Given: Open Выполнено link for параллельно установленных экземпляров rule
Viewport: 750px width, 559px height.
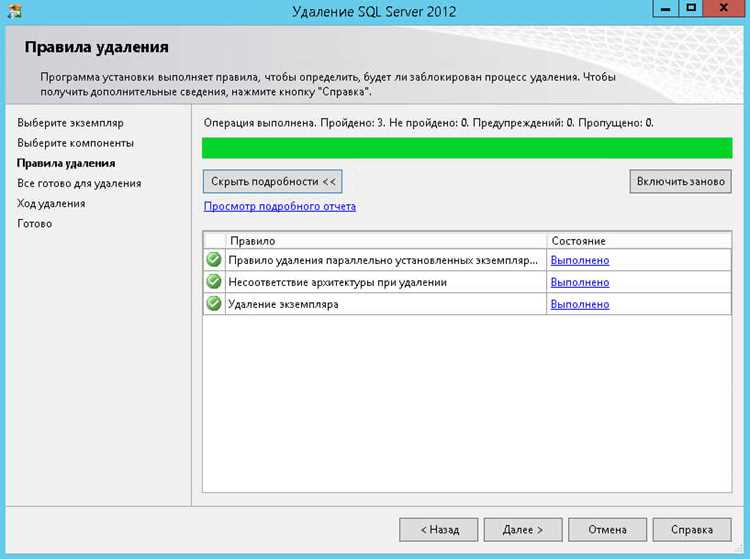Looking at the screenshot, I should tap(580, 260).
